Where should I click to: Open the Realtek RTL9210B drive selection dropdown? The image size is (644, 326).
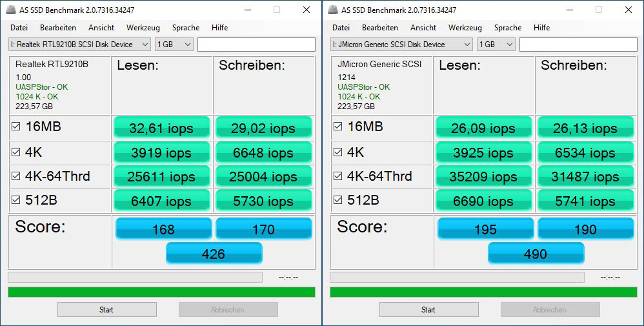pos(79,45)
